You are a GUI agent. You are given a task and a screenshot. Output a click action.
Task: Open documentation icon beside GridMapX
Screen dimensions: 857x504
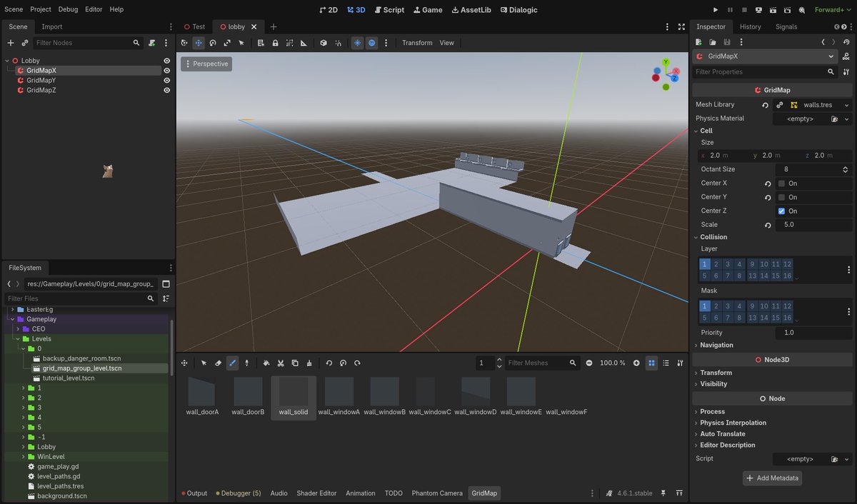click(x=847, y=56)
